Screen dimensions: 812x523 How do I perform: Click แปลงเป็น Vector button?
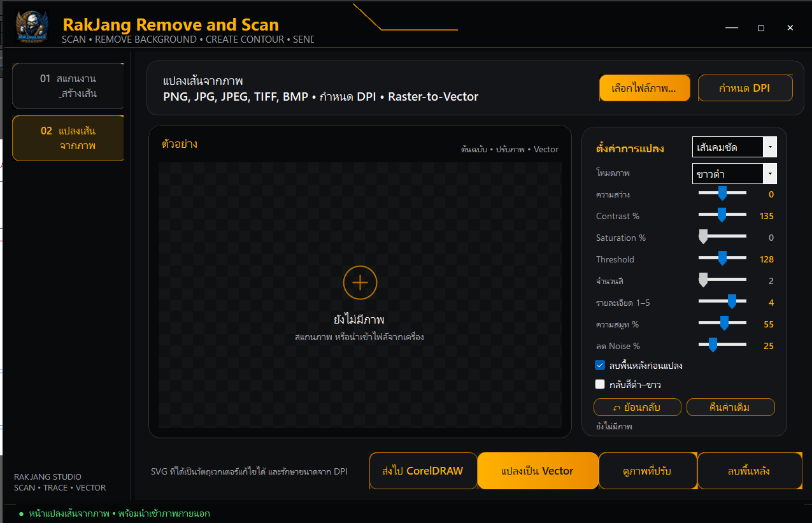pyautogui.click(x=538, y=471)
